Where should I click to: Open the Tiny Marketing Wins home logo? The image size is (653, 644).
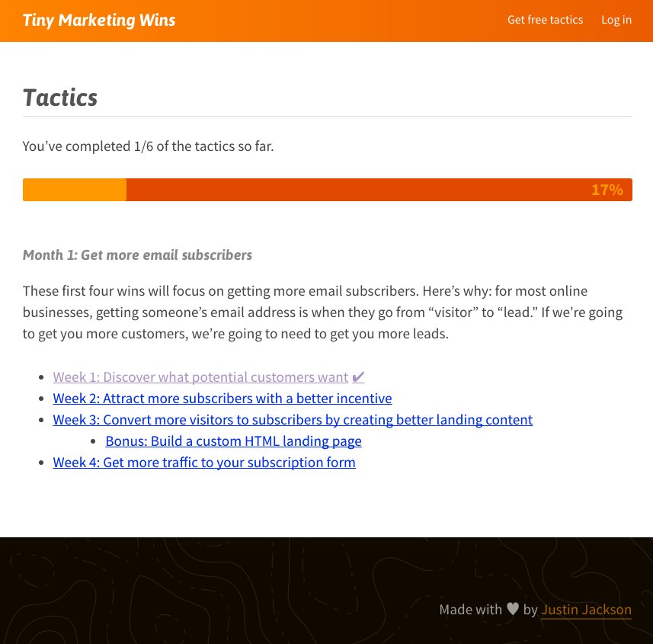pos(99,21)
